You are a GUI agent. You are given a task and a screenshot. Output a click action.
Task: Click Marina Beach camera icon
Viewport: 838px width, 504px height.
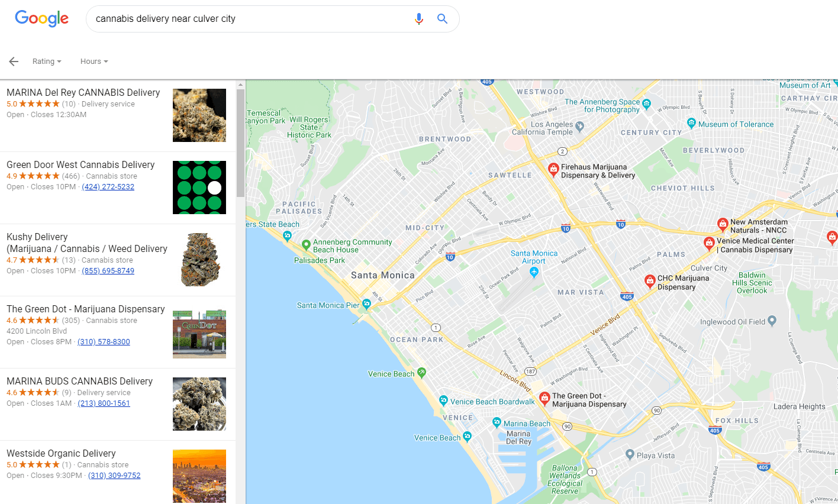497,422
